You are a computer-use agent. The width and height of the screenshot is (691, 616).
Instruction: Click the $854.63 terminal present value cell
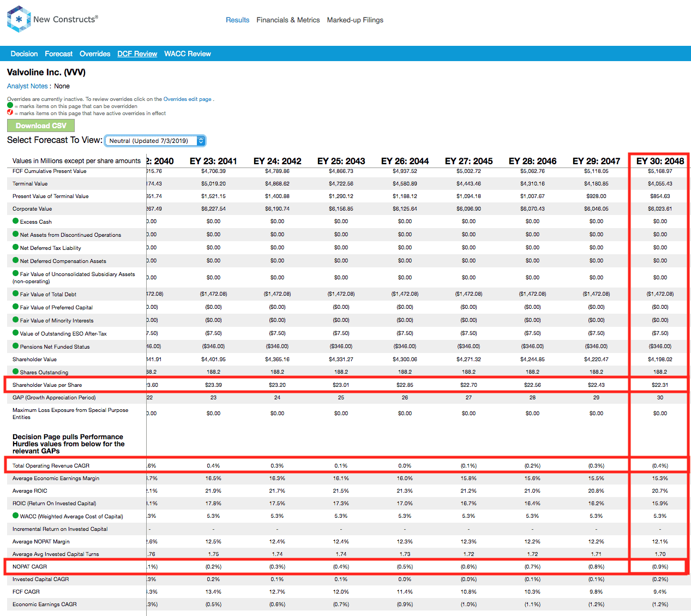coord(660,196)
